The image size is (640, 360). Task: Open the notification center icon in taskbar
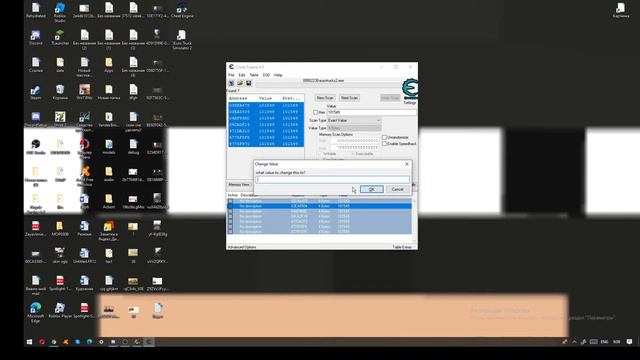(x=629, y=342)
